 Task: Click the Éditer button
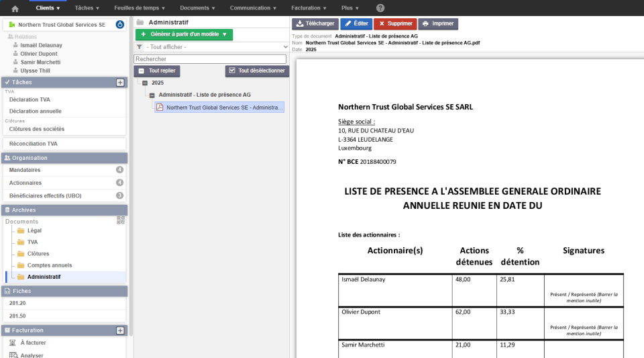(356, 24)
